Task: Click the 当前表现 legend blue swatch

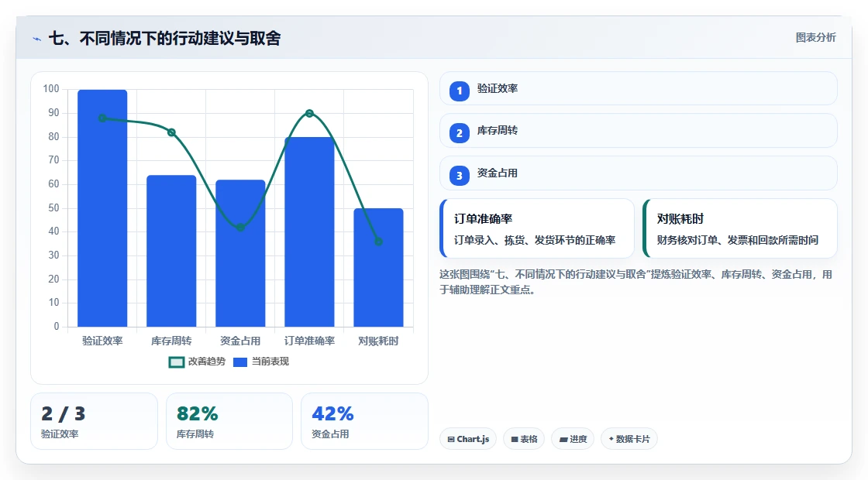Action: 239,362
